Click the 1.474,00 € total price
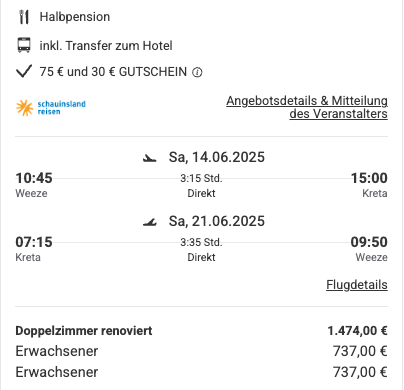Viewport: 404px width, 390px height. 357,331
